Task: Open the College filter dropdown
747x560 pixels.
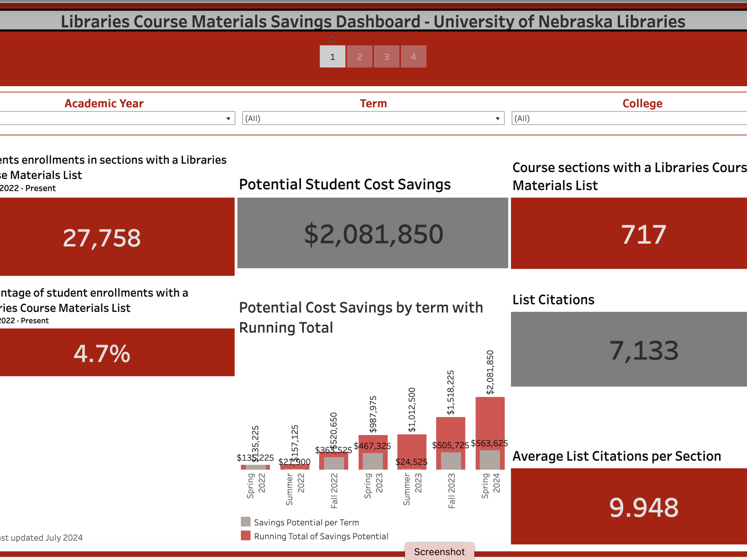Action: point(628,118)
